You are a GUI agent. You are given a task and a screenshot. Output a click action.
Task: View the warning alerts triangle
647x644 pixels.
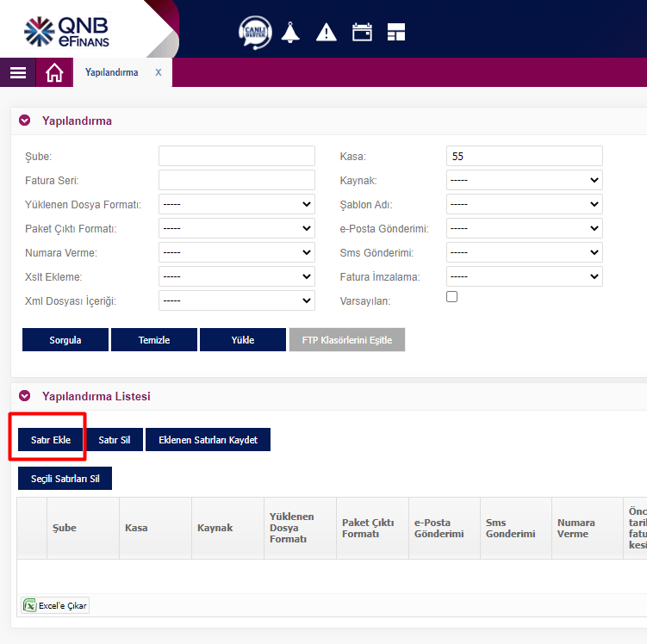pos(327,33)
